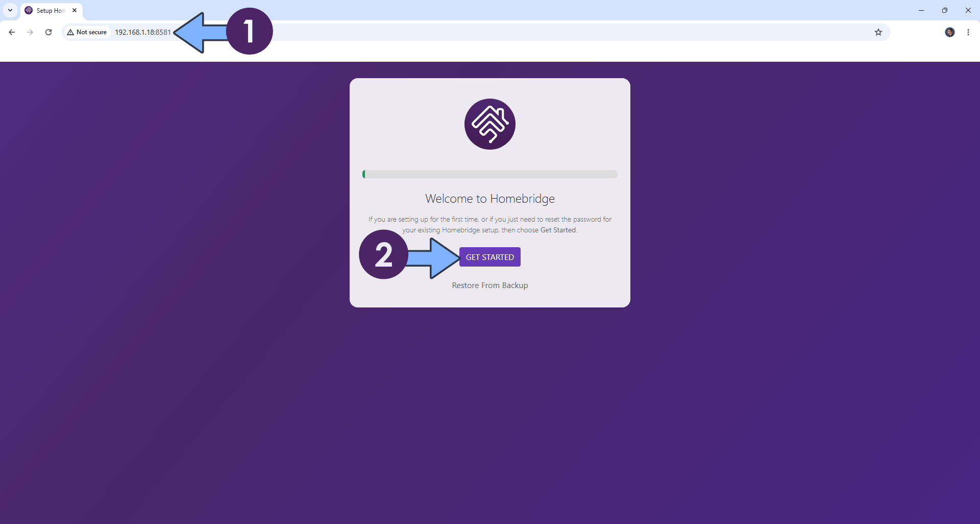The height and width of the screenshot is (524, 980).
Task: Click the setup progress bar
Action: point(489,174)
